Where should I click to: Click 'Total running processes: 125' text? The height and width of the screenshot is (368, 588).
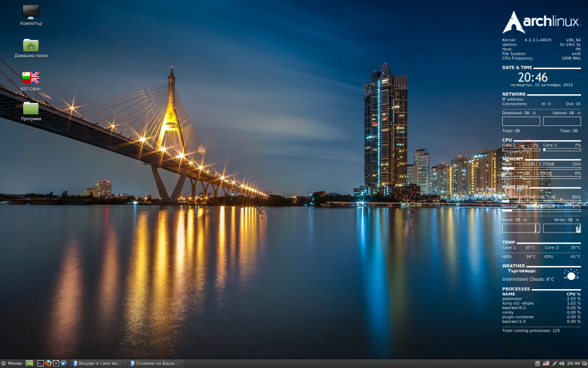click(531, 331)
